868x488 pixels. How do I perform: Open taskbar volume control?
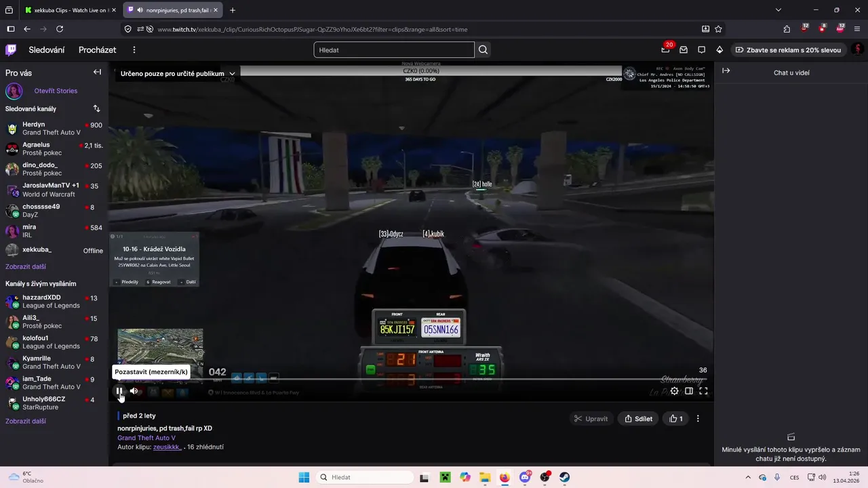click(x=822, y=477)
